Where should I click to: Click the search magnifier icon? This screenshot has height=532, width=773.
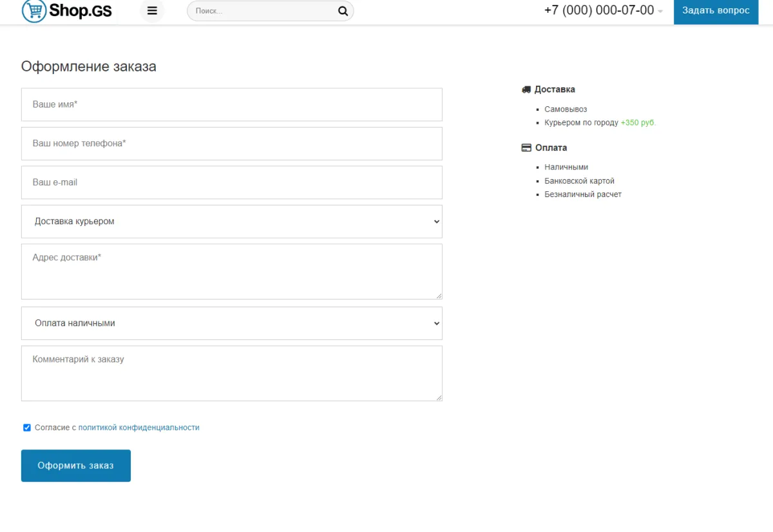pos(343,11)
